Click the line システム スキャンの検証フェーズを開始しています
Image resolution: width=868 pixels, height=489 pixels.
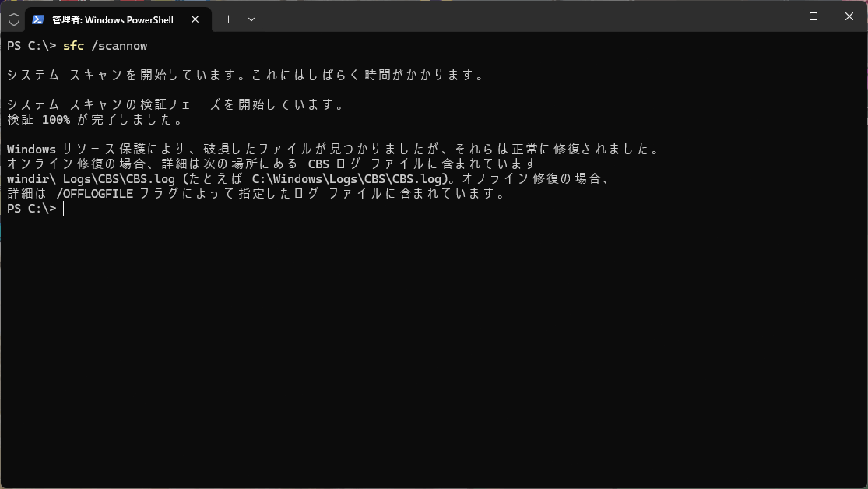[176, 104]
